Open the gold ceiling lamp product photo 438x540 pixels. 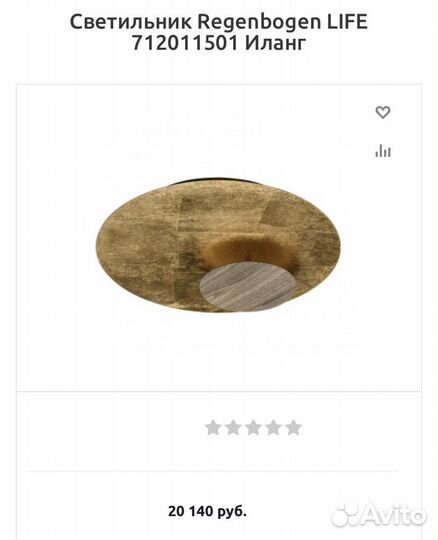pyautogui.click(x=219, y=245)
